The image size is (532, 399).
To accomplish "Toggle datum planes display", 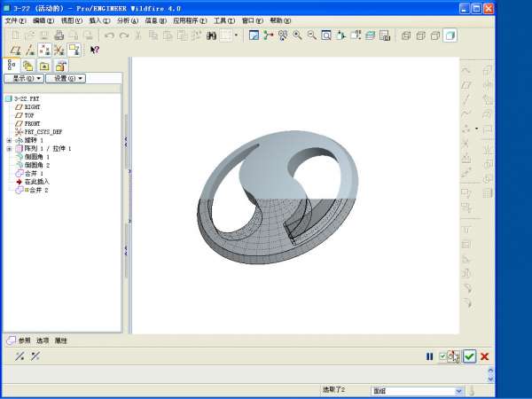I will tap(12, 51).
